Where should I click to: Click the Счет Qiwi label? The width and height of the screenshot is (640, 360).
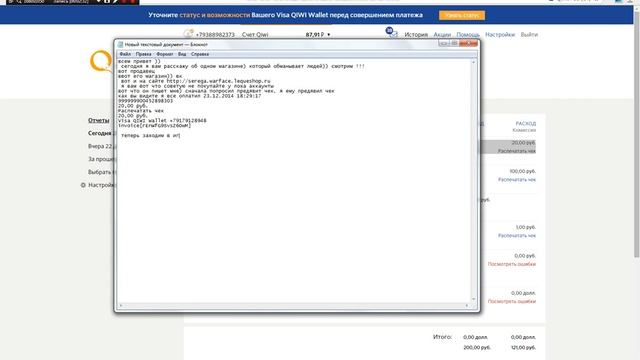pyautogui.click(x=255, y=35)
